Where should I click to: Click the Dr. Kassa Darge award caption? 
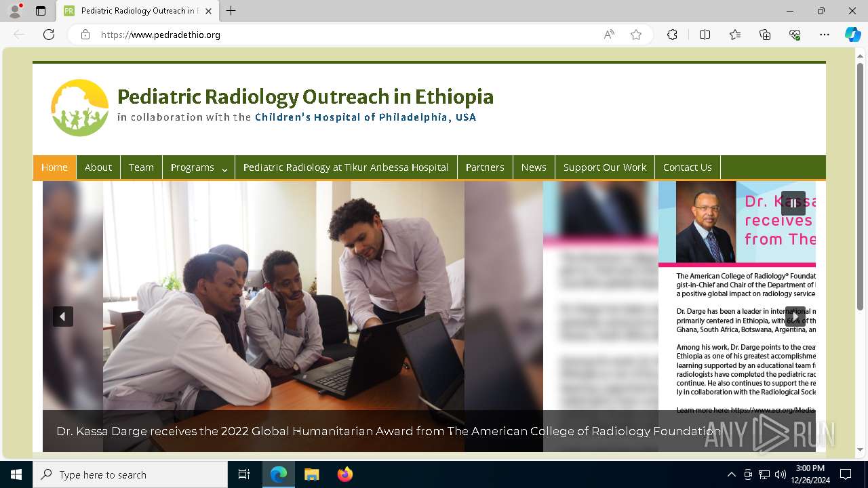[389, 431]
